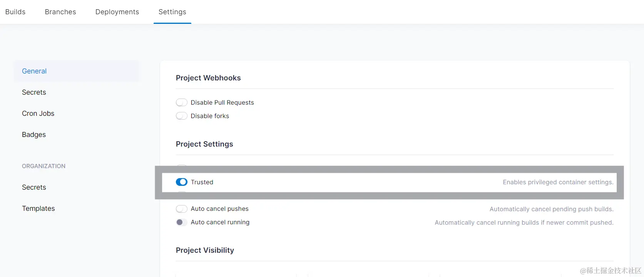Image resolution: width=644 pixels, height=277 pixels.
Task: Enable the Auto cancel pushes switch
Action: pyautogui.click(x=182, y=209)
